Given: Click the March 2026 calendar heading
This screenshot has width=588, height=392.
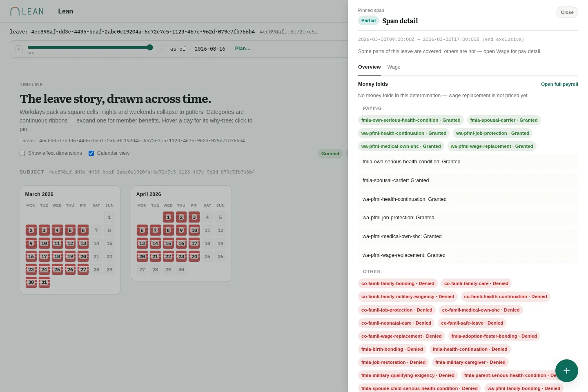Looking at the screenshot, I should [39, 194].
